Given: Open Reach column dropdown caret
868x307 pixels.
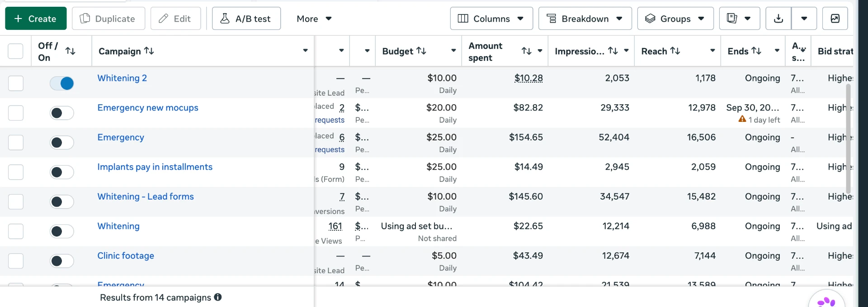Looking at the screenshot, I should tap(712, 51).
